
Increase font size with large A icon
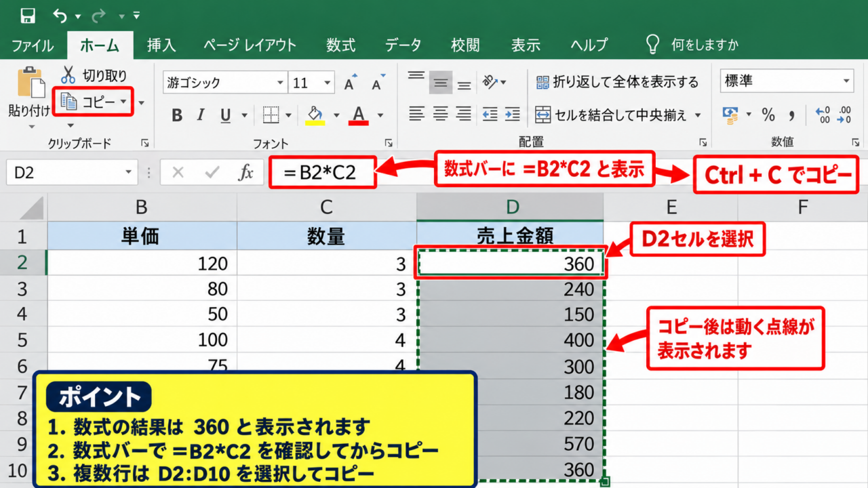click(350, 83)
